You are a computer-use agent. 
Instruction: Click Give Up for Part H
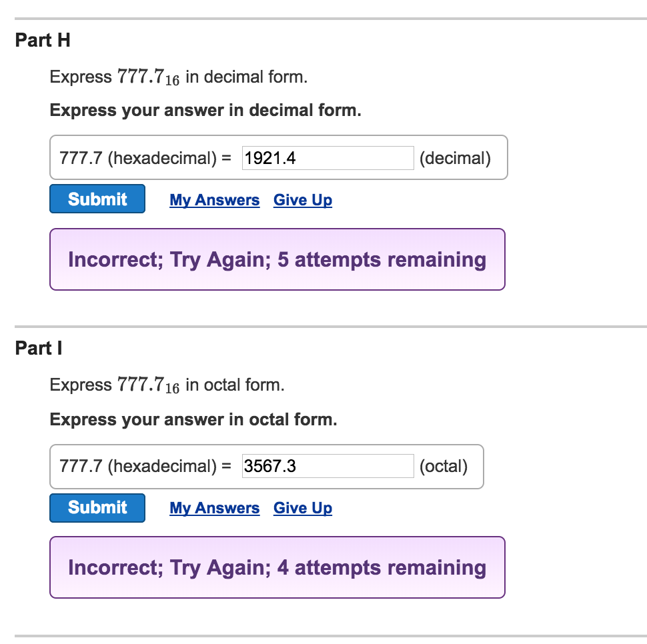(302, 199)
